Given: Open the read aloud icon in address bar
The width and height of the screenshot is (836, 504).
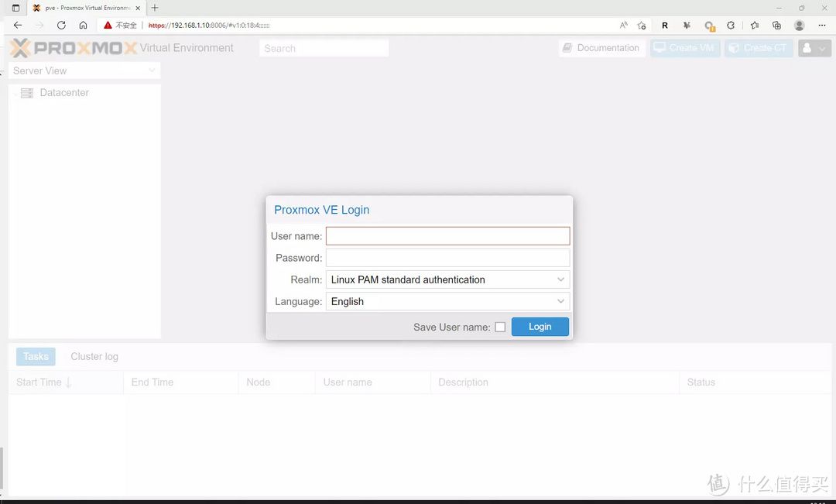Looking at the screenshot, I should pos(623,26).
